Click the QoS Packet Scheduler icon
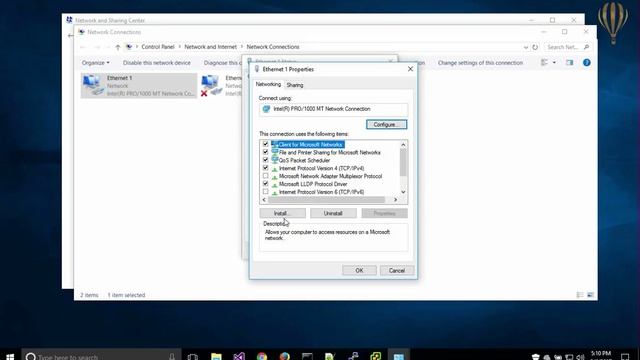The image size is (640, 360). [x=274, y=160]
